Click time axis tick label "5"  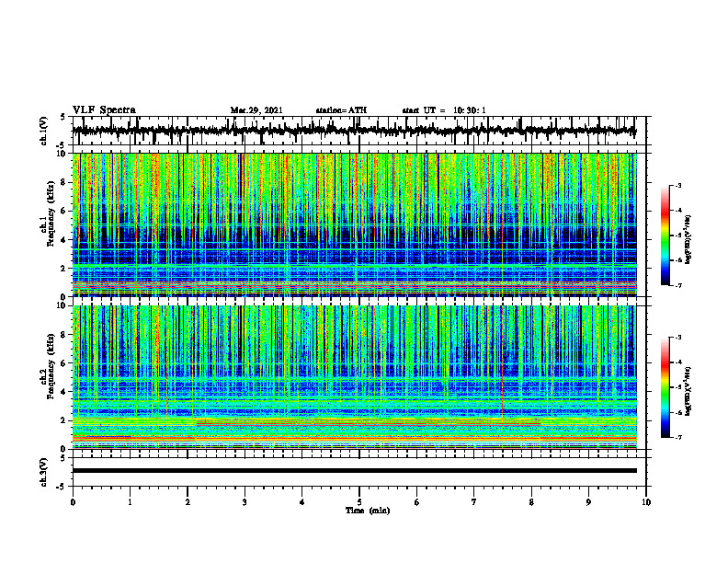coord(359,502)
